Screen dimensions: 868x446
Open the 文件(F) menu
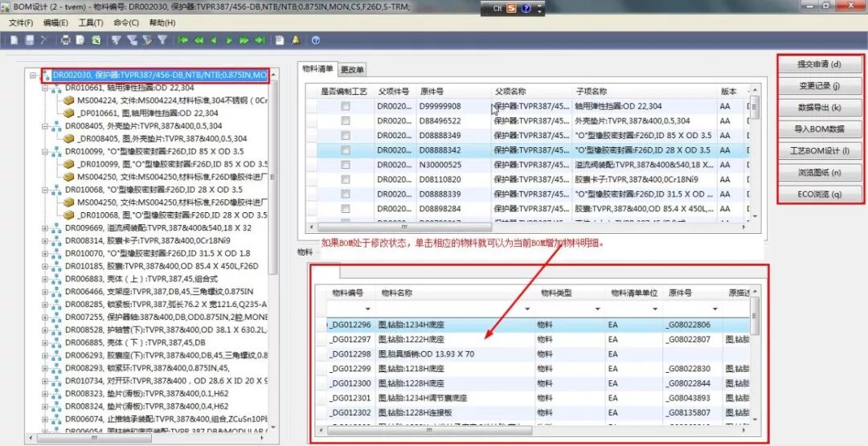pyautogui.click(x=21, y=23)
